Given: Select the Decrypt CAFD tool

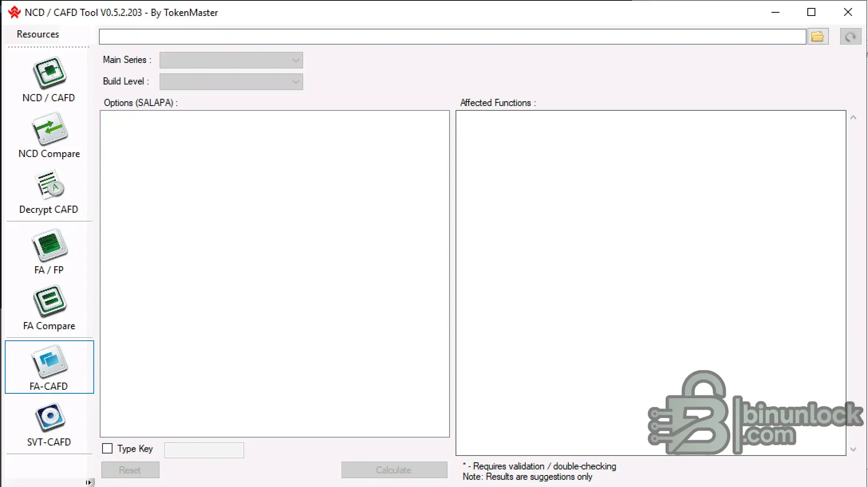Looking at the screenshot, I should (49, 192).
